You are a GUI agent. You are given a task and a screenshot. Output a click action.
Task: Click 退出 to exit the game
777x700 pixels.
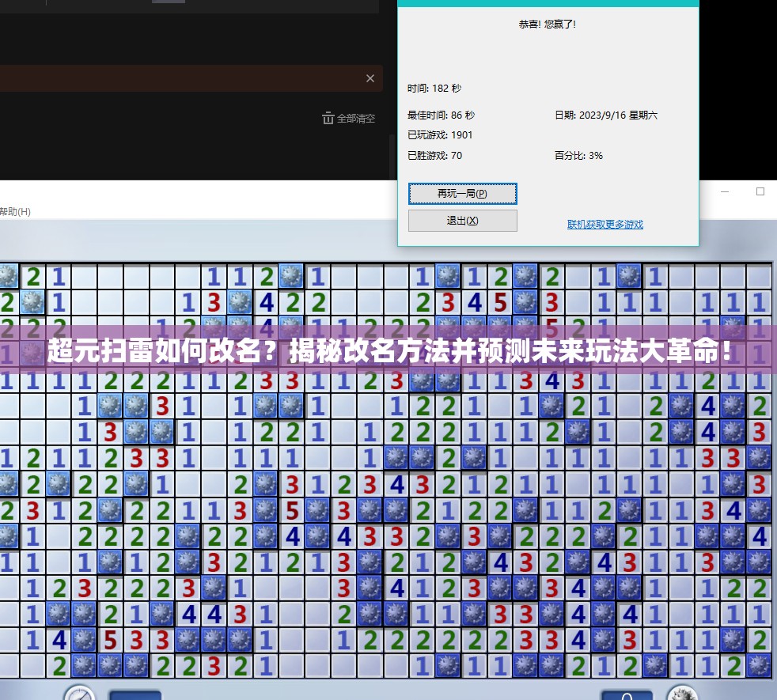click(462, 221)
